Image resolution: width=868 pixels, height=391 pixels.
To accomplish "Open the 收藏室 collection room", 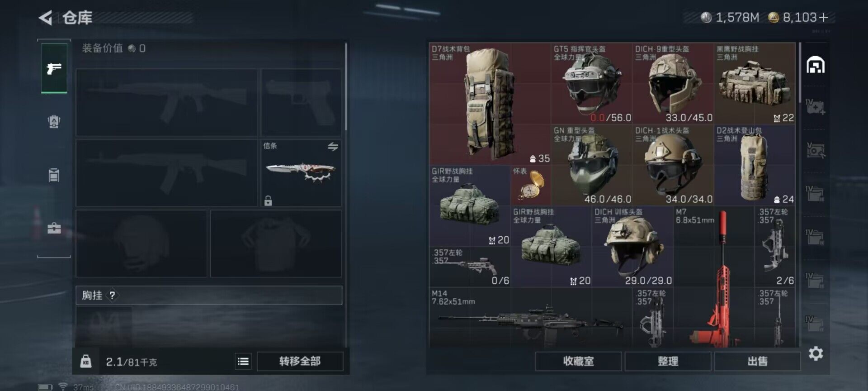I will pyautogui.click(x=579, y=361).
